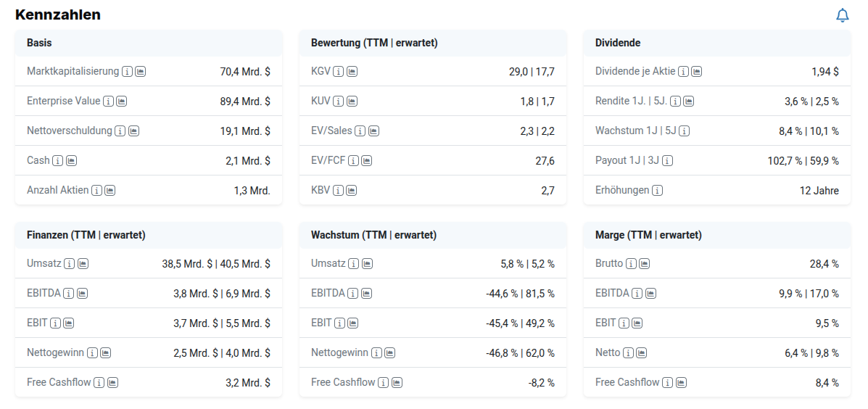Show info for Payout 1J | 3J
The height and width of the screenshot is (409, 868).
coord(667,161)
